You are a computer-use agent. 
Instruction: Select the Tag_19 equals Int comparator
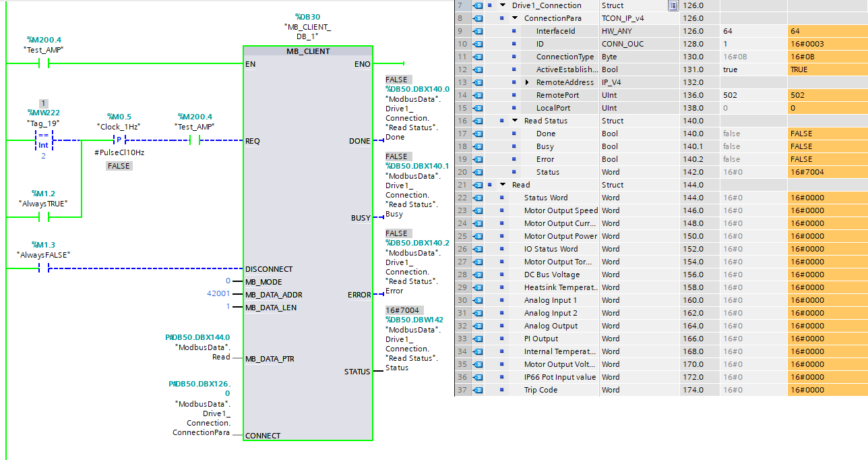click(x=44, y=141)
